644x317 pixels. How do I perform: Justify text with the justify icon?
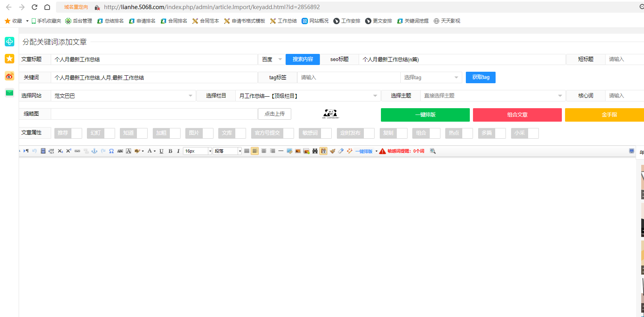tap(247, 151)
